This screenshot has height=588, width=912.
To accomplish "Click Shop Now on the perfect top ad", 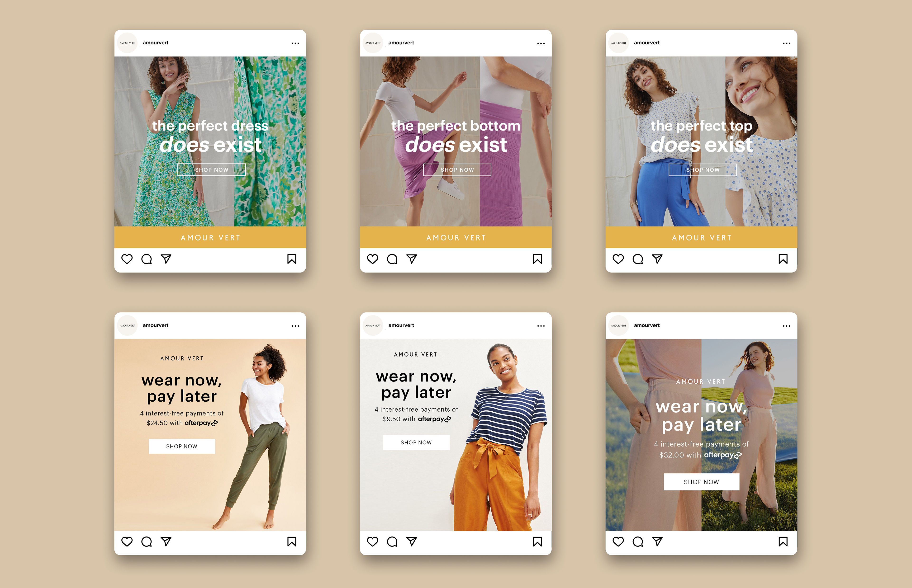I will 702,170.
